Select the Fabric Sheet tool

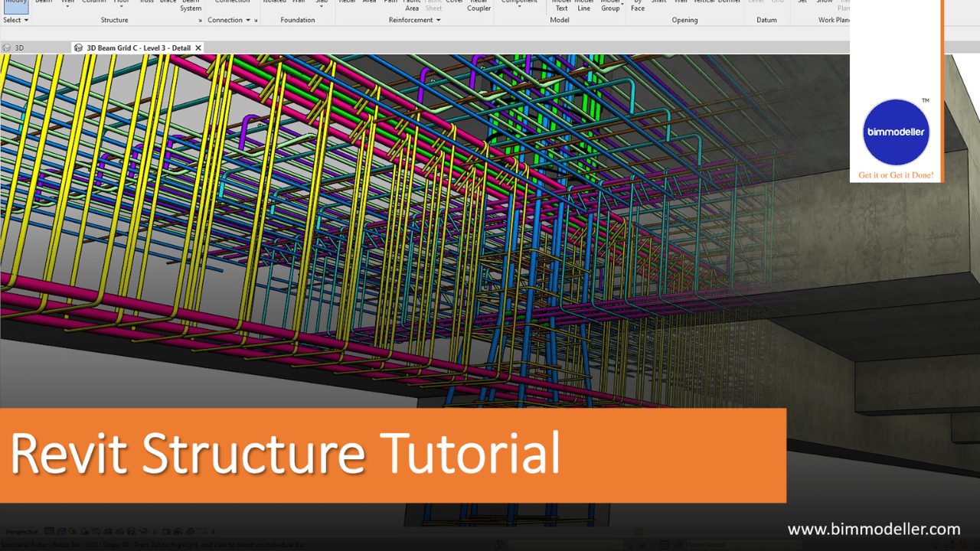click(x=433, y=5)
